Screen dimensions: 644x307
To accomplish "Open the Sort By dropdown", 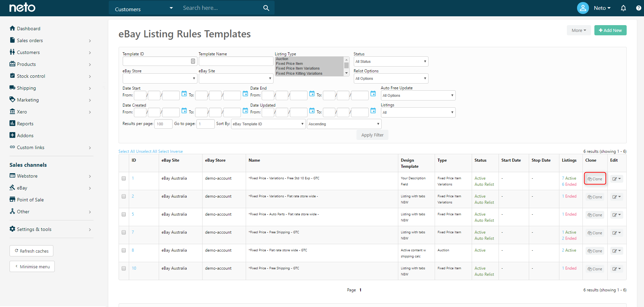I will 268,124.
